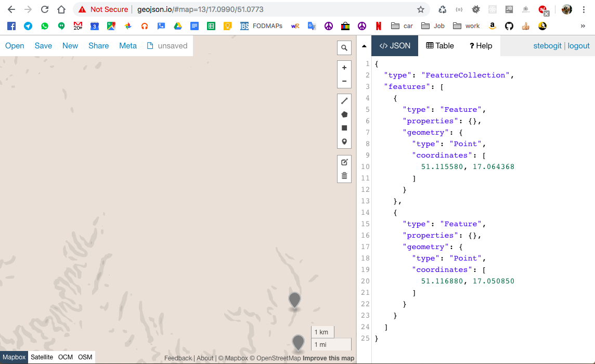Open the Help tab
This screenshot has width=595, height=364.
click(x=481, y=45)
